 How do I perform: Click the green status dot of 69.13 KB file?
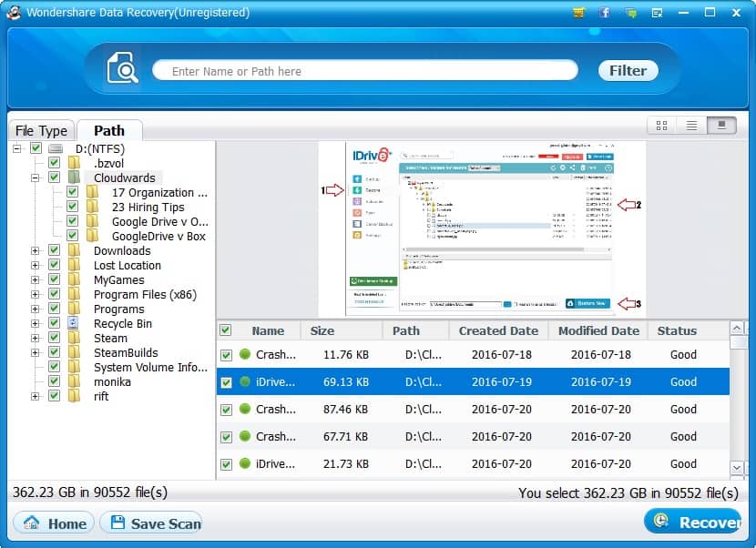pyautogui.click(x=245, y=381)
